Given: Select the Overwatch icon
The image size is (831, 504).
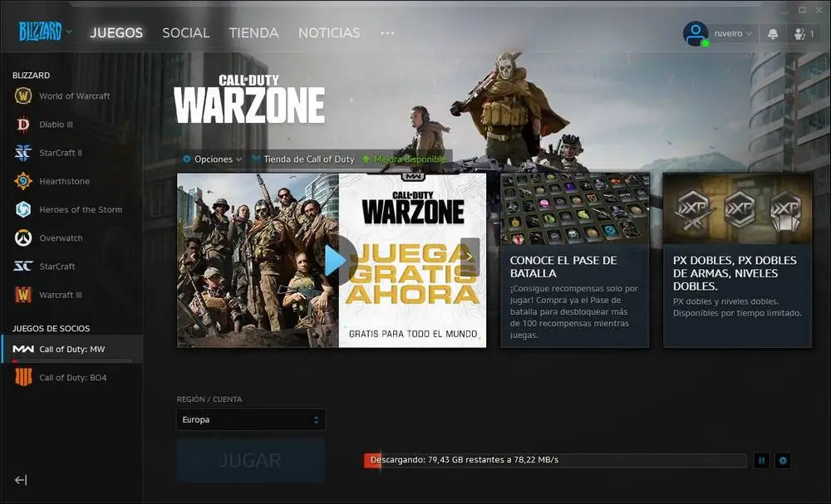Looking at the screenshot, I should (x=22, y=238).
